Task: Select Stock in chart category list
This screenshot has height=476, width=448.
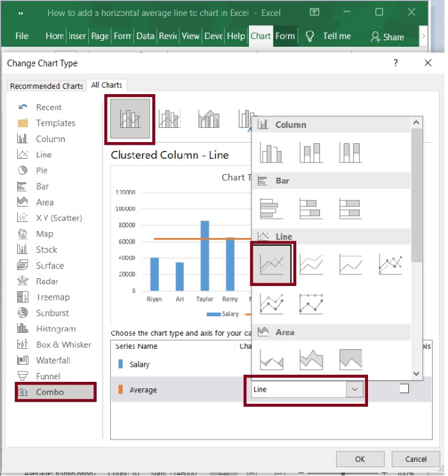Action: click(47, 250)
